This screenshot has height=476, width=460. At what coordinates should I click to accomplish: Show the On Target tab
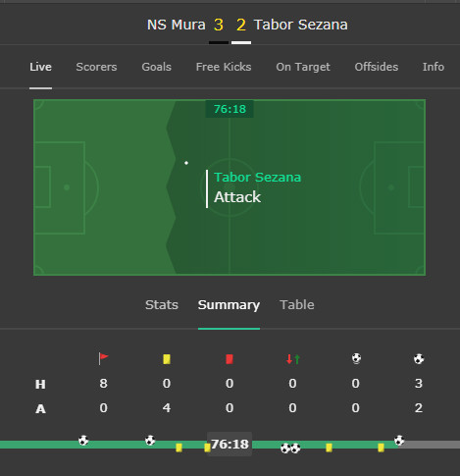click(x=303, y=67)
